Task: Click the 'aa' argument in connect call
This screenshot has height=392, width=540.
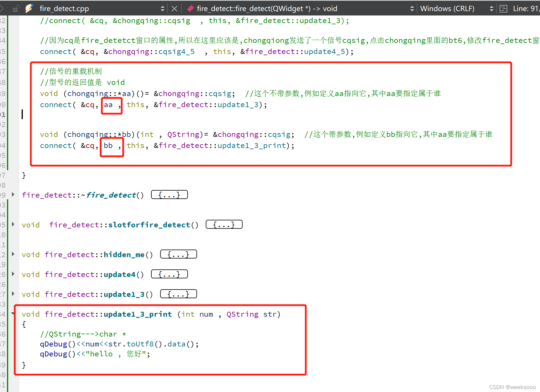Action: 108,105
